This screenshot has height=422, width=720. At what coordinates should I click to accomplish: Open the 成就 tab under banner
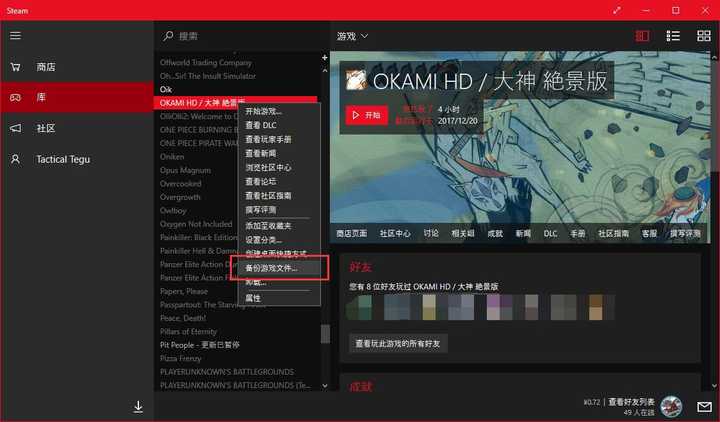(495, 234)
